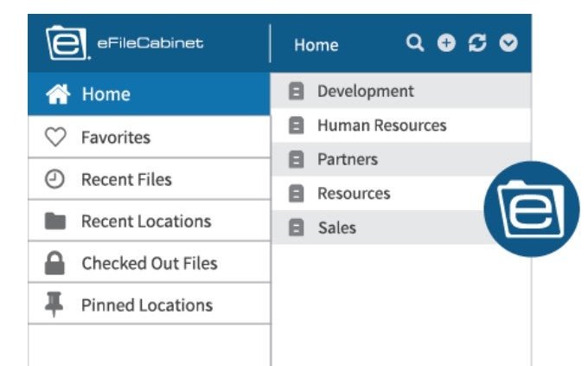
Task: Click the cabinet icon next to Partners
Action: pos(297,159)
